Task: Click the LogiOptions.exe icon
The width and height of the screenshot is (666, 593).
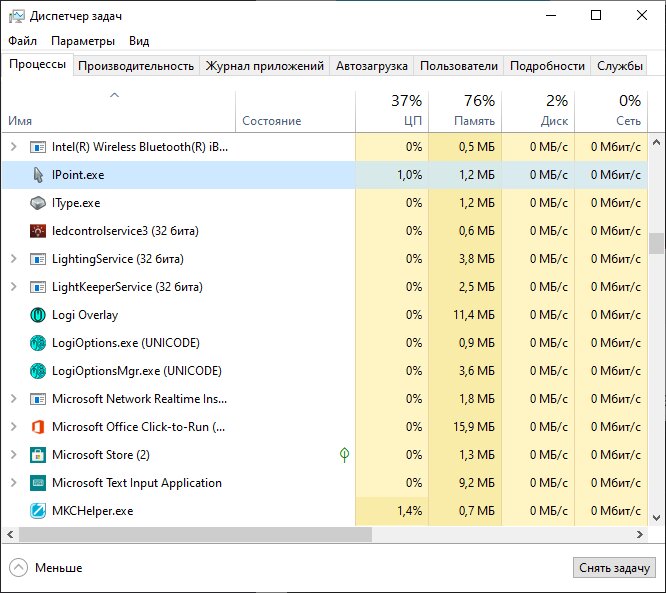Action: [38, 343]
